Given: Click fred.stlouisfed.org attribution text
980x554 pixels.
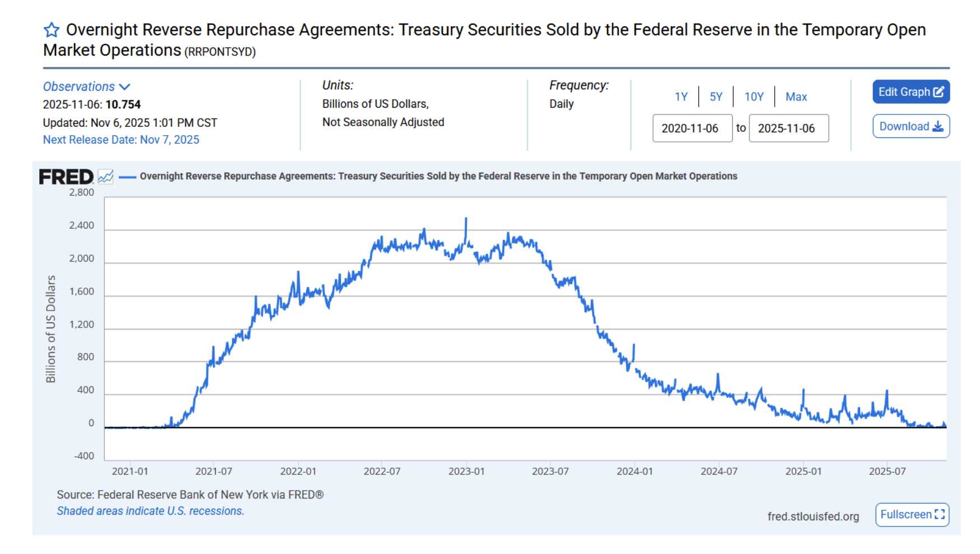Looking at the screenshot, I should (813, 516).
